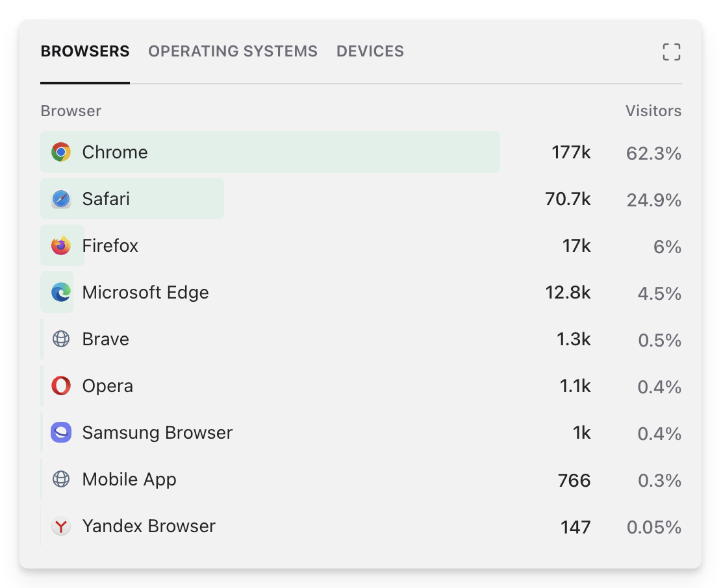Click the Firefox logo icon
The width and height of the screenshot is (721, 588).
click(61, 246)
